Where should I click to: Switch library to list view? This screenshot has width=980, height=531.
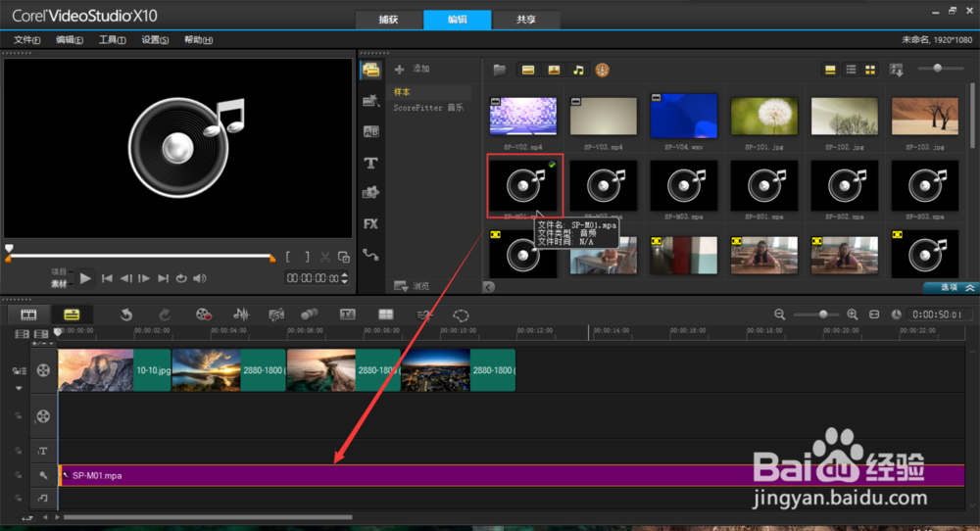click(x=851, y=70)
